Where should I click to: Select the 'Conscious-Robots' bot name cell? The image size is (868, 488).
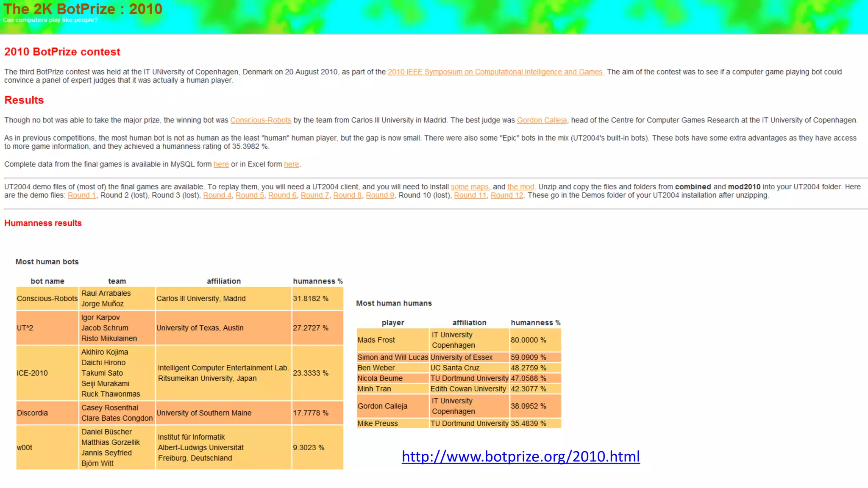(x=47, y=299)
